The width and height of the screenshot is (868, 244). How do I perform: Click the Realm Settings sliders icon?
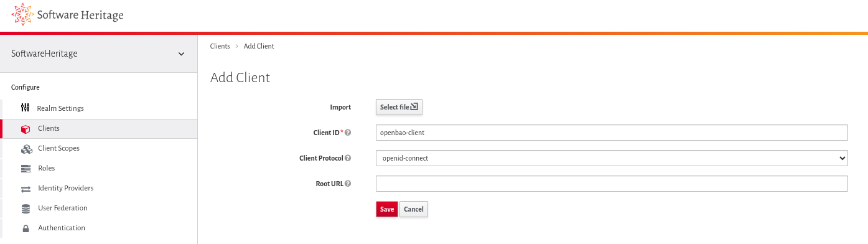[x=26, y=108]
